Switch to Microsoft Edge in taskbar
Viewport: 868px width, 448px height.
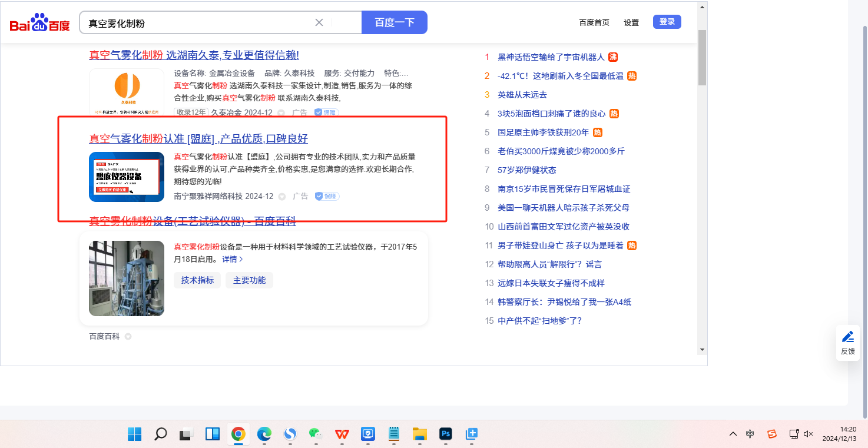[264, 434]
